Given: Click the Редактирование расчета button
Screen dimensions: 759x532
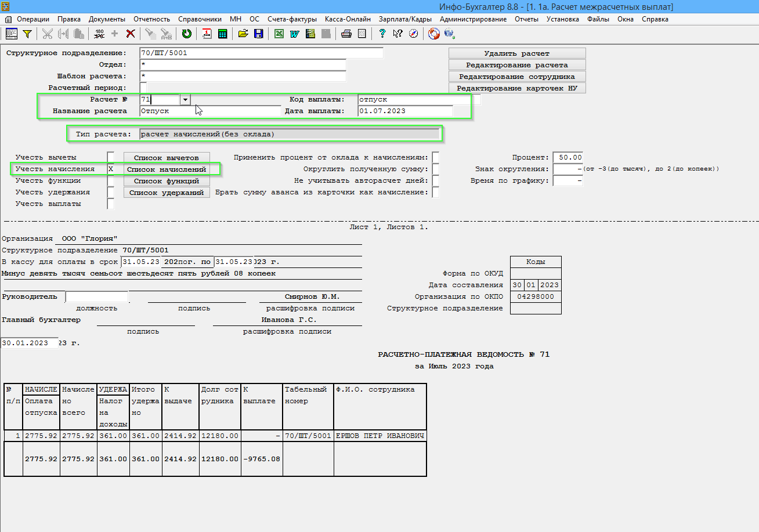Looking at the screenshot, I should 517,65.
